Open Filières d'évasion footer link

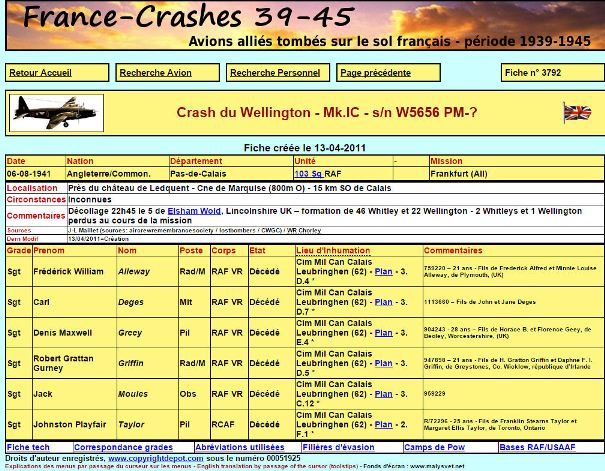pos(338,447)
